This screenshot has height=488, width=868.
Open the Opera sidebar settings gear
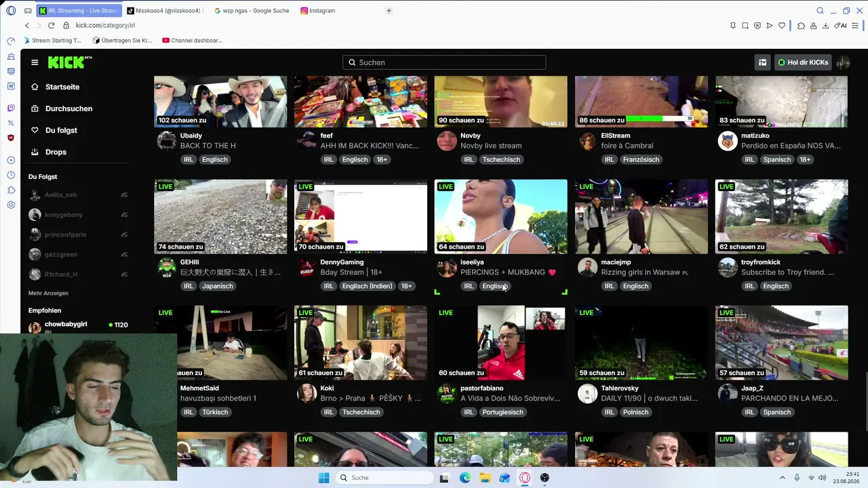click(x=11, y=205)
